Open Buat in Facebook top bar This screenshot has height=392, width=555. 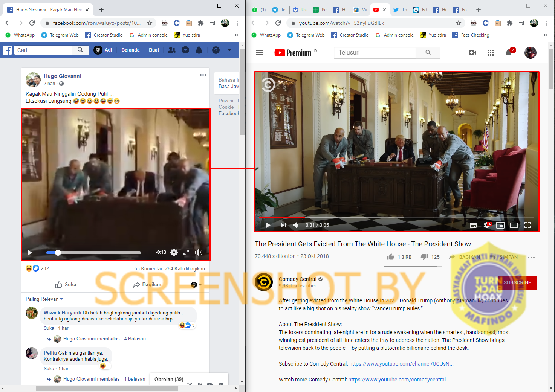[x=154, y=50]
